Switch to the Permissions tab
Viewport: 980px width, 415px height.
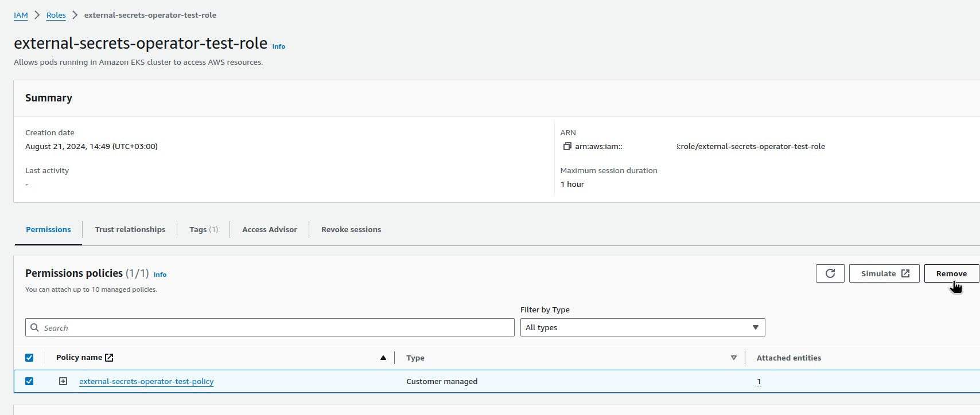coord(48,229)
